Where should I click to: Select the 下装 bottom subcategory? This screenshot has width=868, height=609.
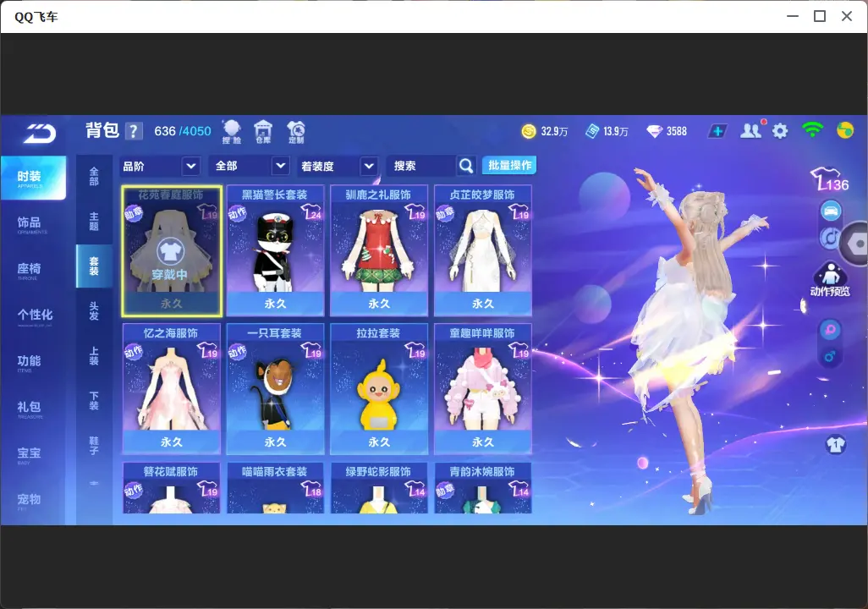pos(94,401)
